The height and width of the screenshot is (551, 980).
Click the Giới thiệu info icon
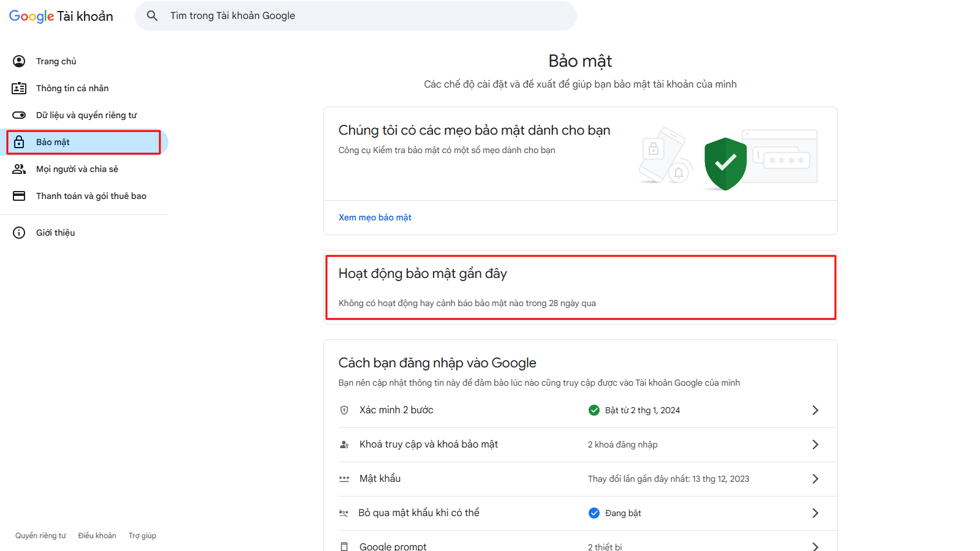click(x=19, y=232)
